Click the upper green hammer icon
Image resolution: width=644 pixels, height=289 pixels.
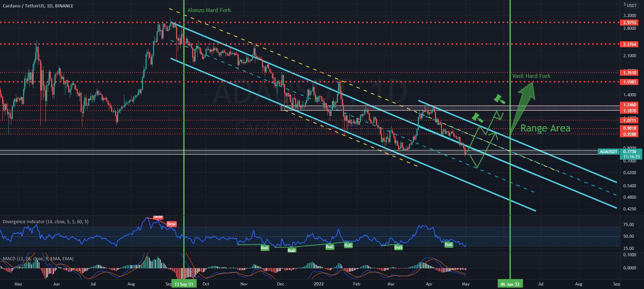click(x=500, y=99)
